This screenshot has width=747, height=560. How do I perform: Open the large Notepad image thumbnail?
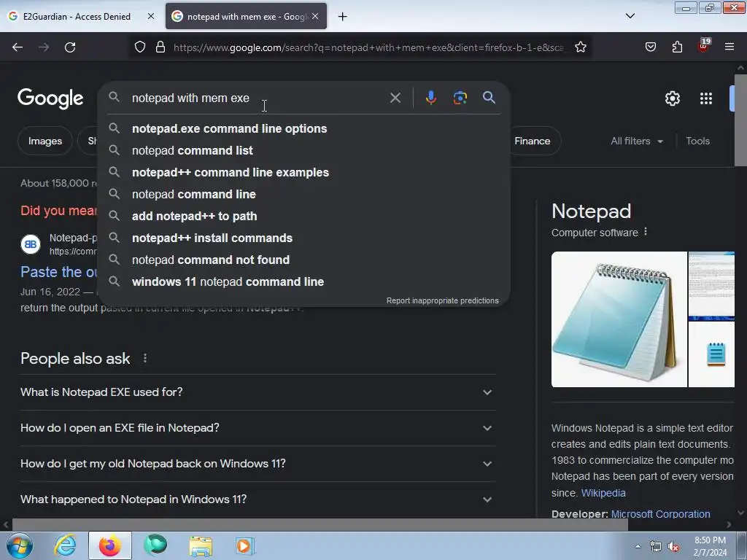tap(619, 319)
